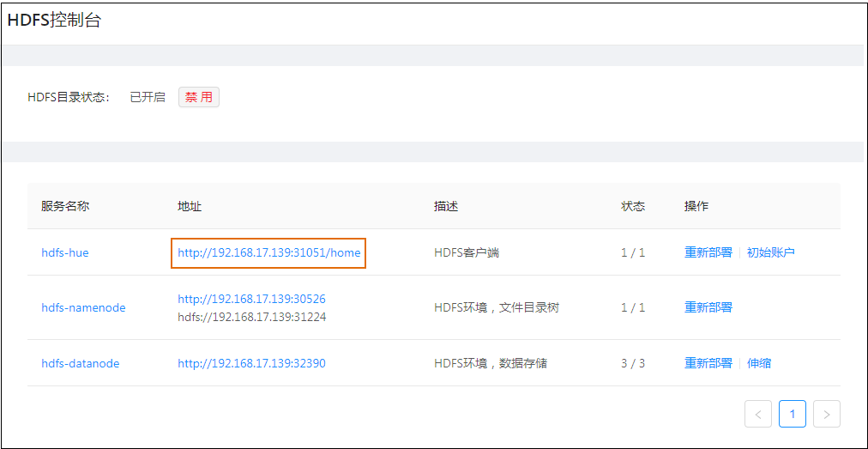Open the hdfs-namenode service name link
This screenshot has height=449, width=868.
pos(83,307)
